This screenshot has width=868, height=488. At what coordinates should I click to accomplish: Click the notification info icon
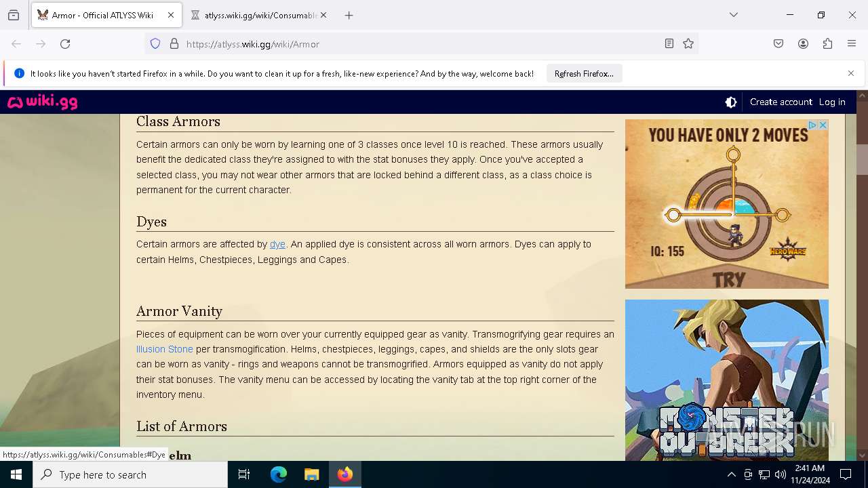click(19, 74)
